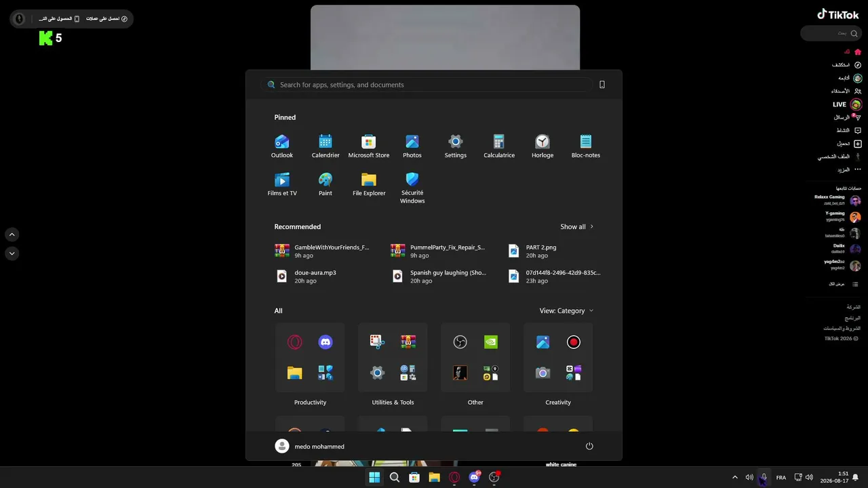868x488 pixels.
Task: Open Sécurité Windows
Action: click(x=412, y=188)
